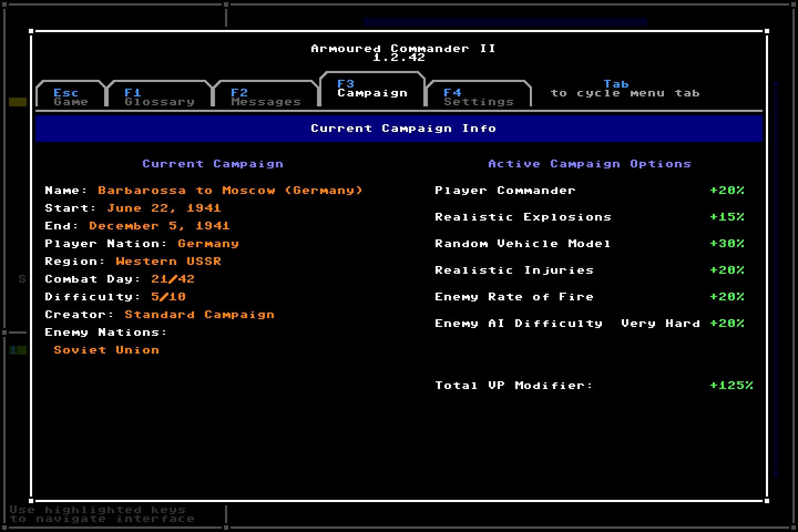Click 'Use highlighted keys to navigate interface' hint
The image size is (798, 532).
tap(102, 514)
